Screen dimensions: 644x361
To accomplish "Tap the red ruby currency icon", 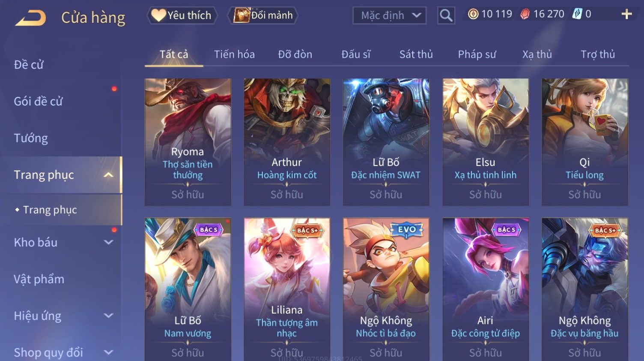I will (525, 15).
